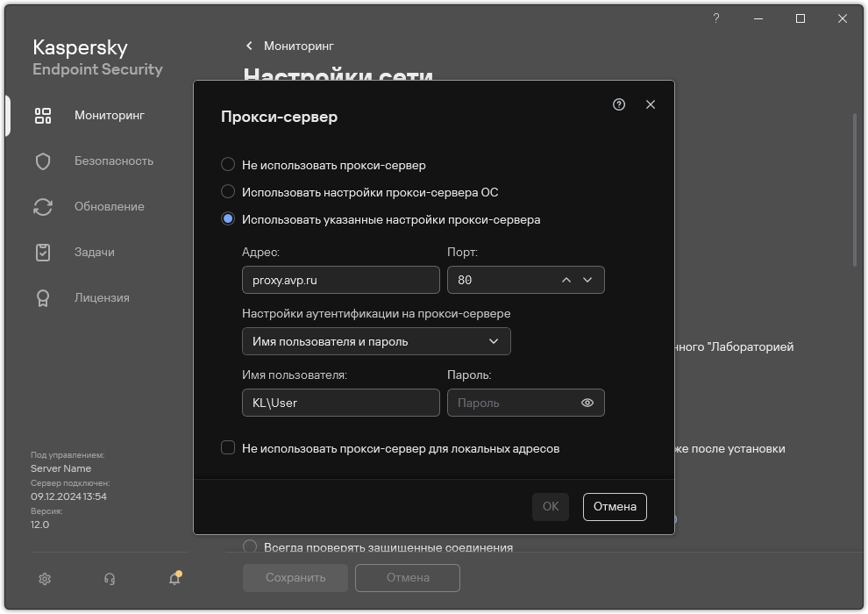Click the bottom Отмена button beside Сохранить
This screenshot has height=614, width=868.
[x=408, y=578]
